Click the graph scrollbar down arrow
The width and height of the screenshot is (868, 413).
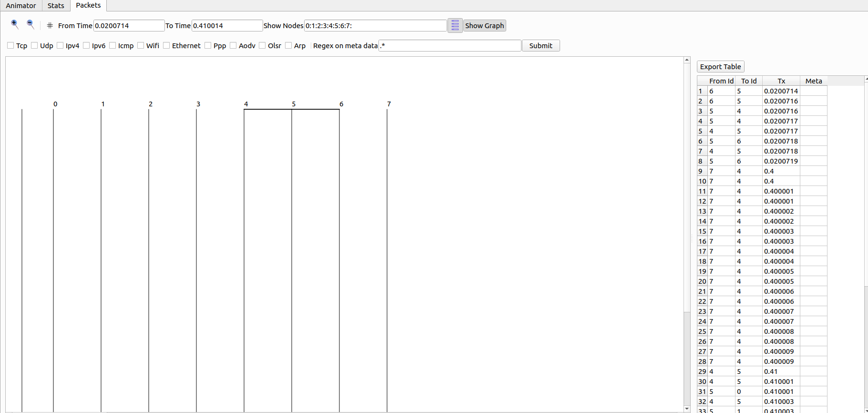[x=687, y=409]
